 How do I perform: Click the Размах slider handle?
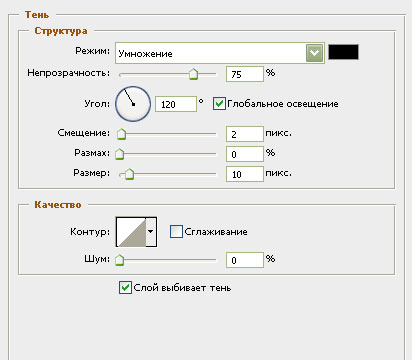[119, 154]
